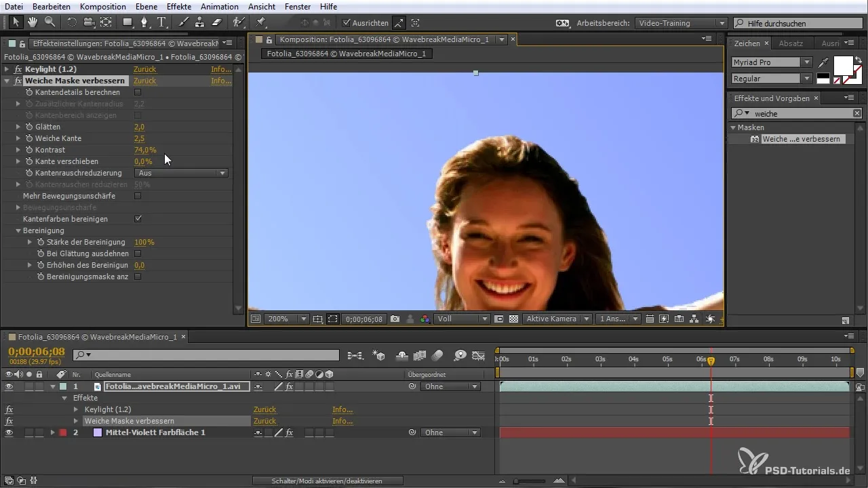This screenshot has width=868, height=488.
Task: Select the Clone Stamp tool
Action: tap(200, 22)
